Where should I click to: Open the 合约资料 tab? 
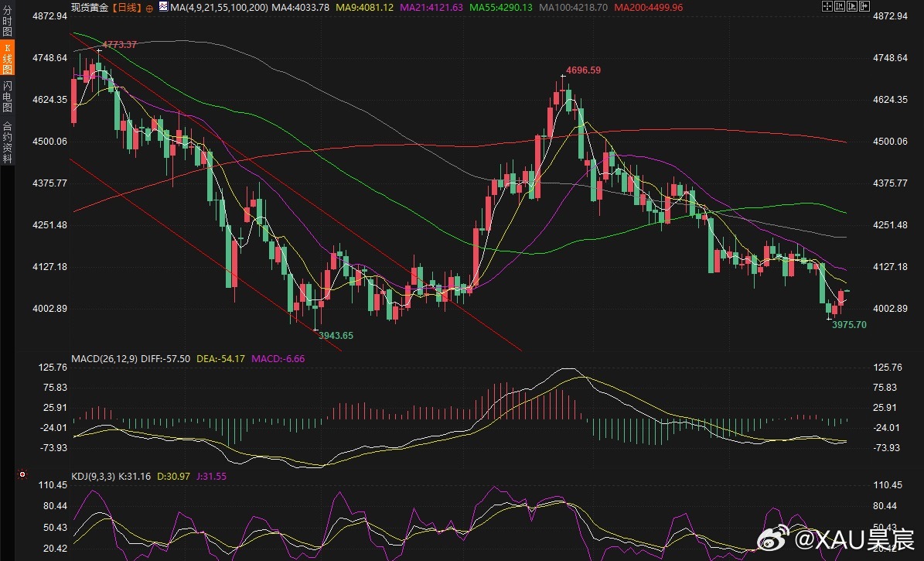(7, 142)
